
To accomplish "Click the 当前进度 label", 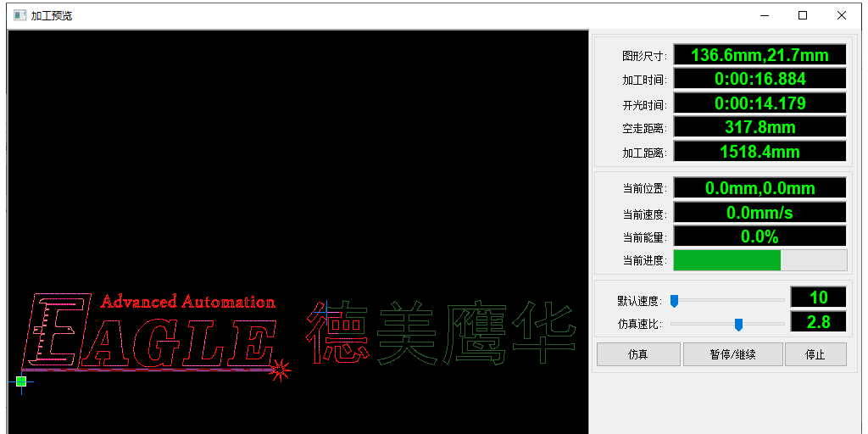I will [644, 261].
